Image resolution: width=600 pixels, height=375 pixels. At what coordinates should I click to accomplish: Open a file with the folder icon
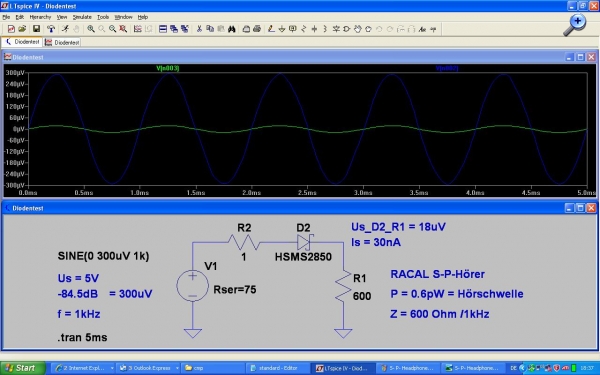[x=22, y=29]
